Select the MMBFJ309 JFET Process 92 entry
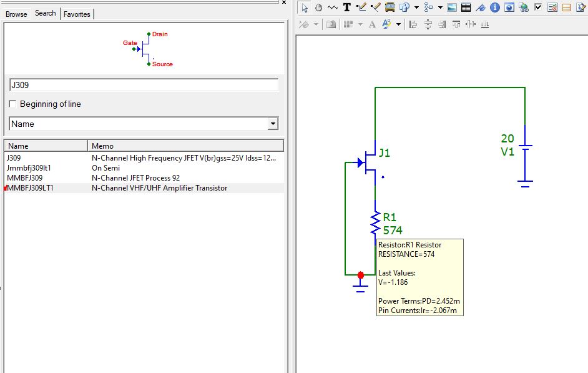Viewport: 588px width, 373px height. coord(25,178)
